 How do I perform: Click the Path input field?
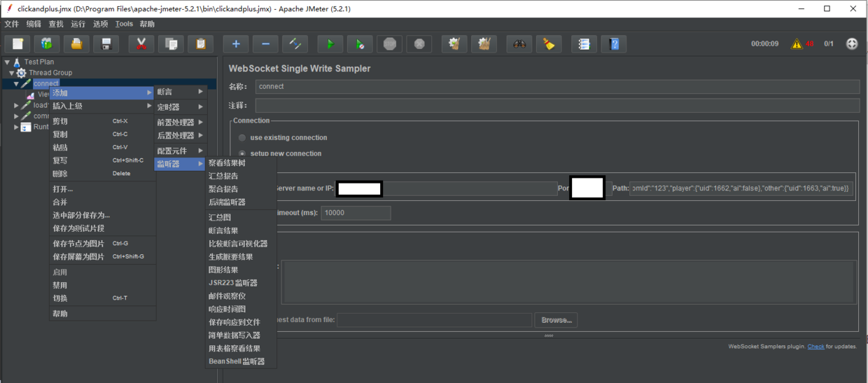pyautogui.click(x=741, y=188)
